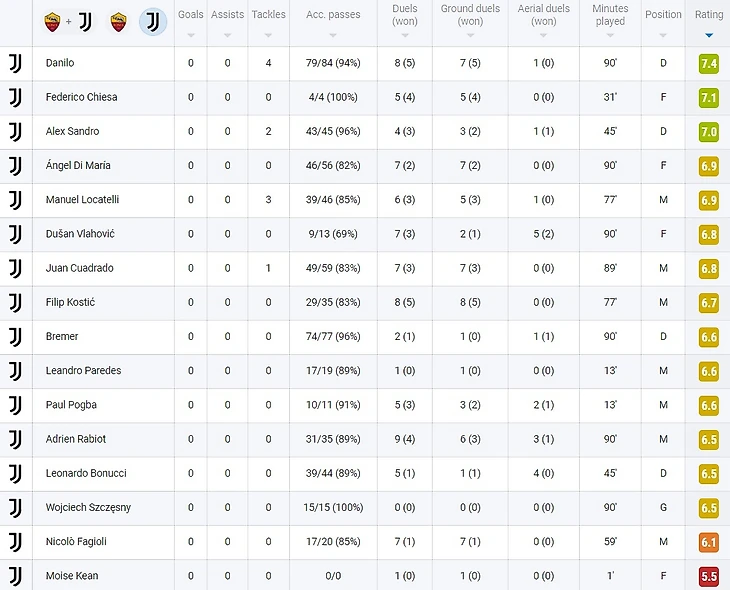
Task: Click the active sort arrow under Rating
Action: (x=709, y=35)
